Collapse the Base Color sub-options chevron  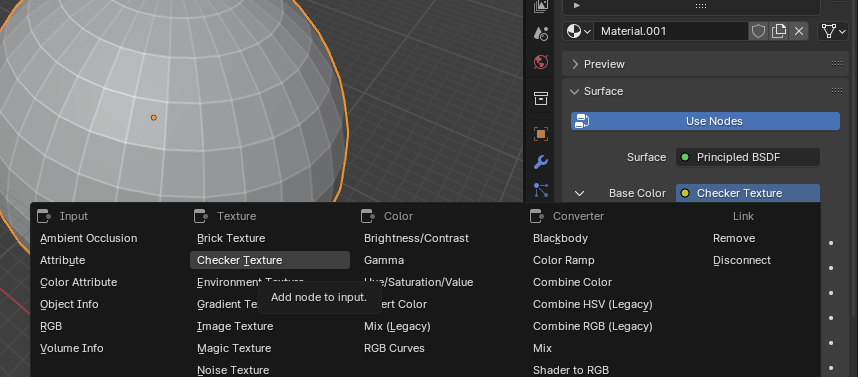tap(579, 193)
